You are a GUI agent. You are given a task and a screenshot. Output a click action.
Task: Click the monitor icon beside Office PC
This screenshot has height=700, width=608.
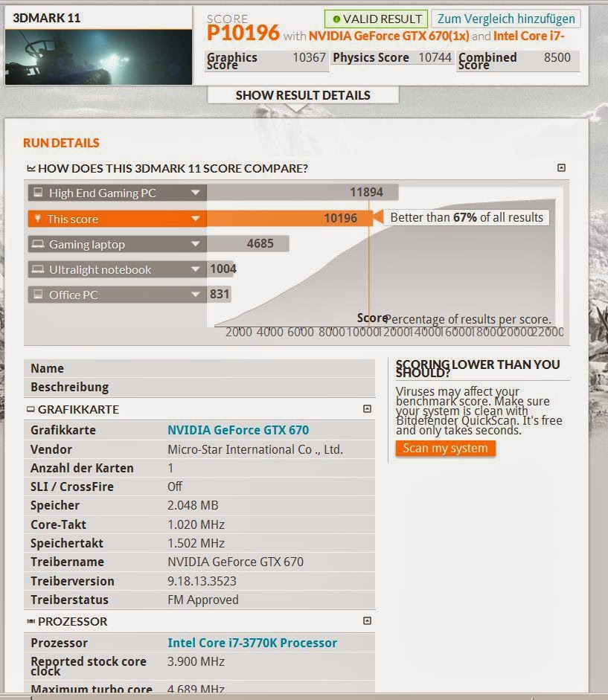point(38,294)
